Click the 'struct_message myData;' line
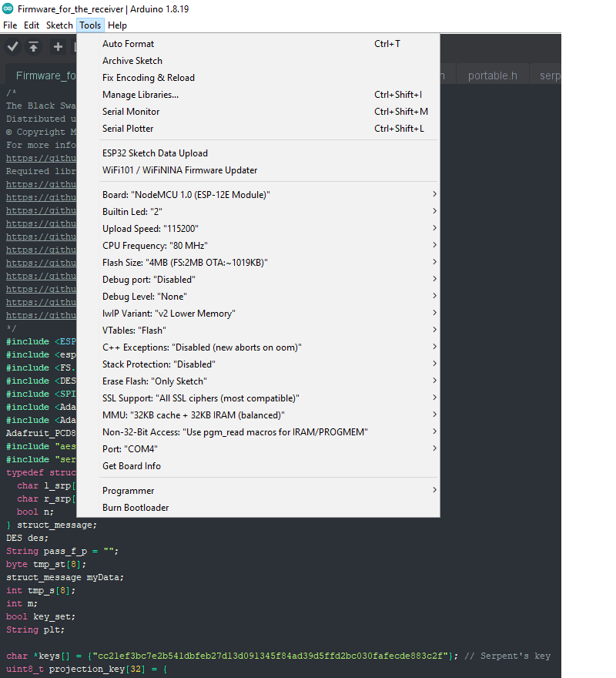The height and width of the screenshot is (678, 616). click(65, 577)
